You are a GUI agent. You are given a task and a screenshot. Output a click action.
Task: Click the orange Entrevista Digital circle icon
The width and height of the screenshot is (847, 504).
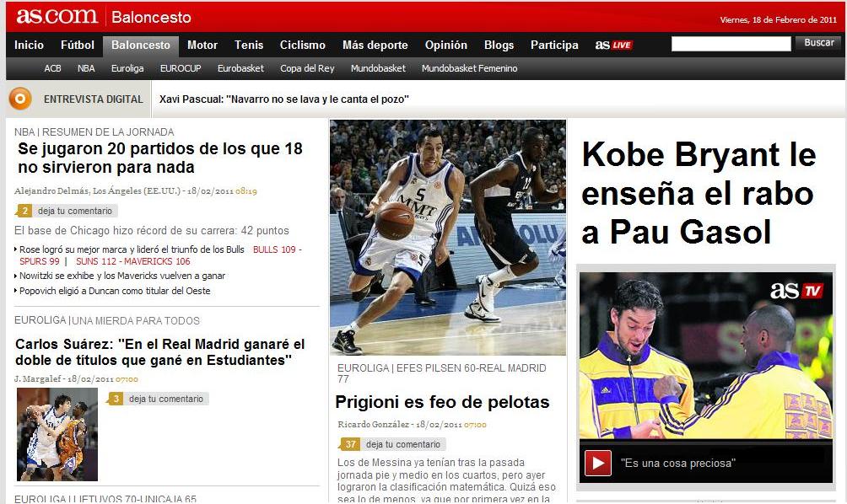[20, 99]
